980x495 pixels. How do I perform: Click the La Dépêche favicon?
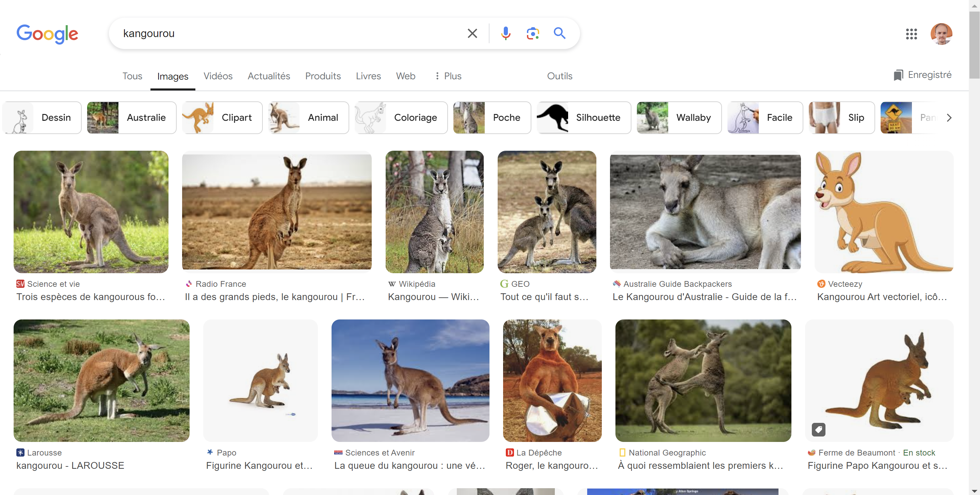coord(509,452)
